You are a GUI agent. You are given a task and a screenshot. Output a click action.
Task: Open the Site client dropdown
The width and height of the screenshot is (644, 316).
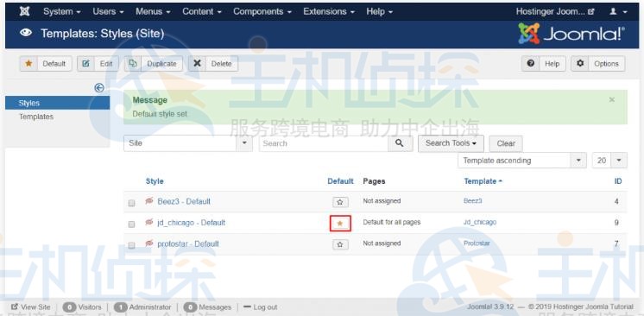click(188, 143)
